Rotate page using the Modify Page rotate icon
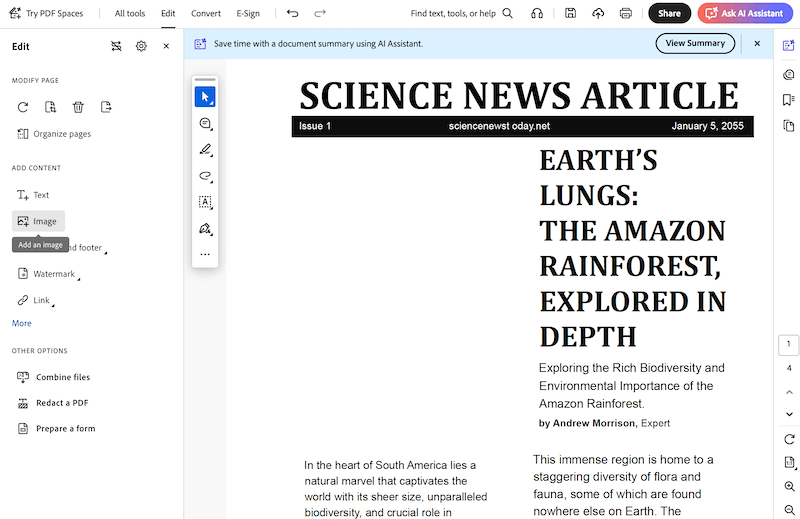The height and width of the screenshot is (519, 800). [x=23, y=107]
